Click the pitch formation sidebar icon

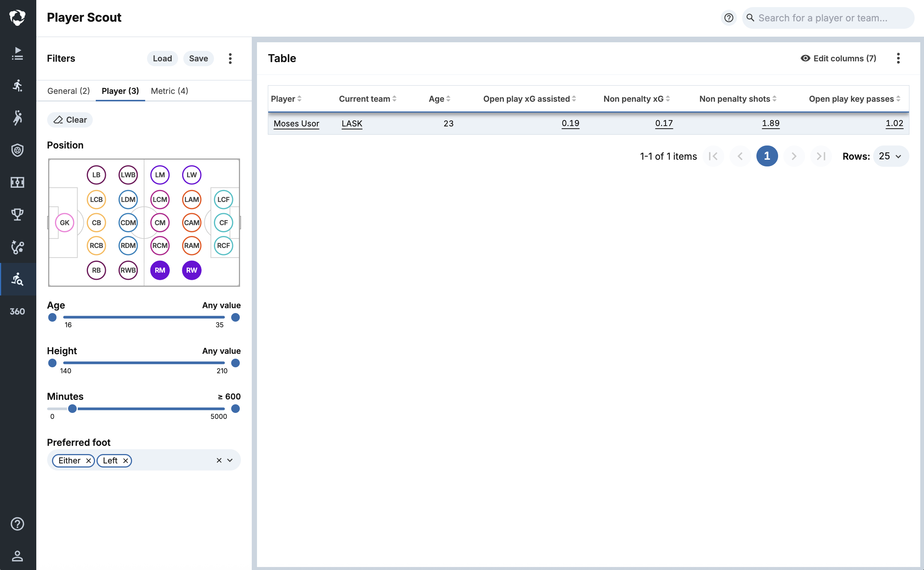point(17,183)
